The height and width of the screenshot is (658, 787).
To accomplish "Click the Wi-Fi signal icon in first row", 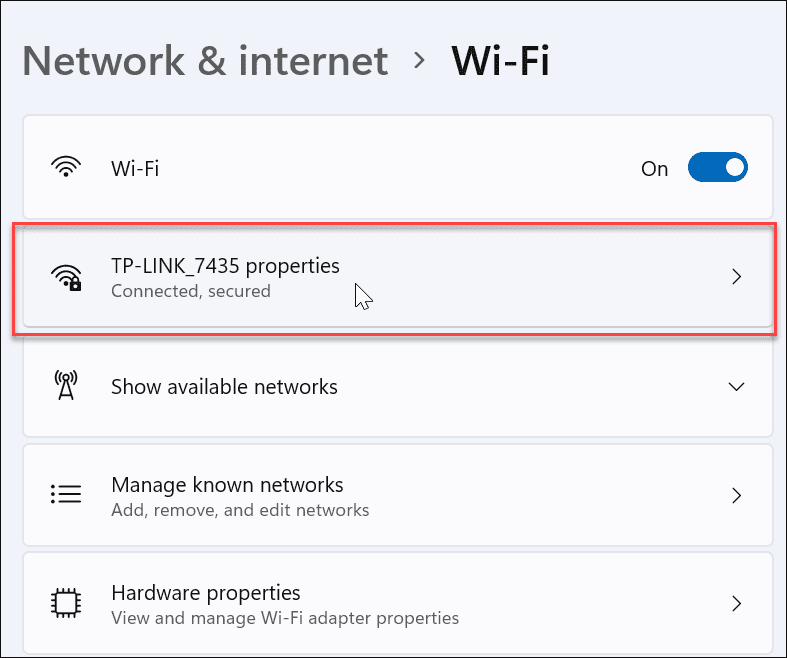I will pyautogui.click(x=66, y=168).
